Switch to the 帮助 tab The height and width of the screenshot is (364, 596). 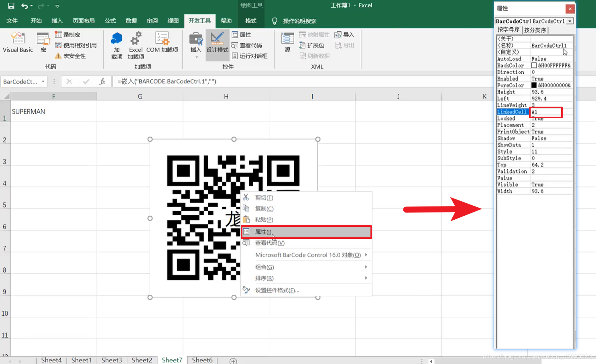tap(226, 21)
